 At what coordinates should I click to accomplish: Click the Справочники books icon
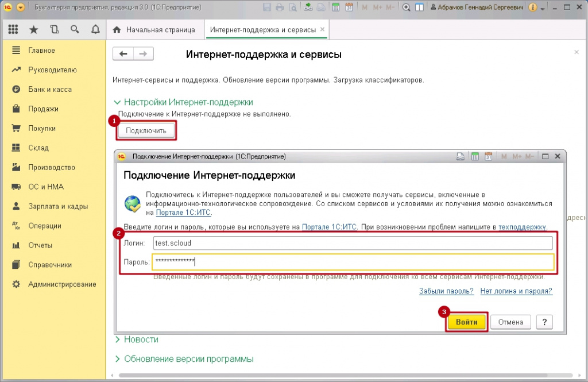tap(16, 265)
